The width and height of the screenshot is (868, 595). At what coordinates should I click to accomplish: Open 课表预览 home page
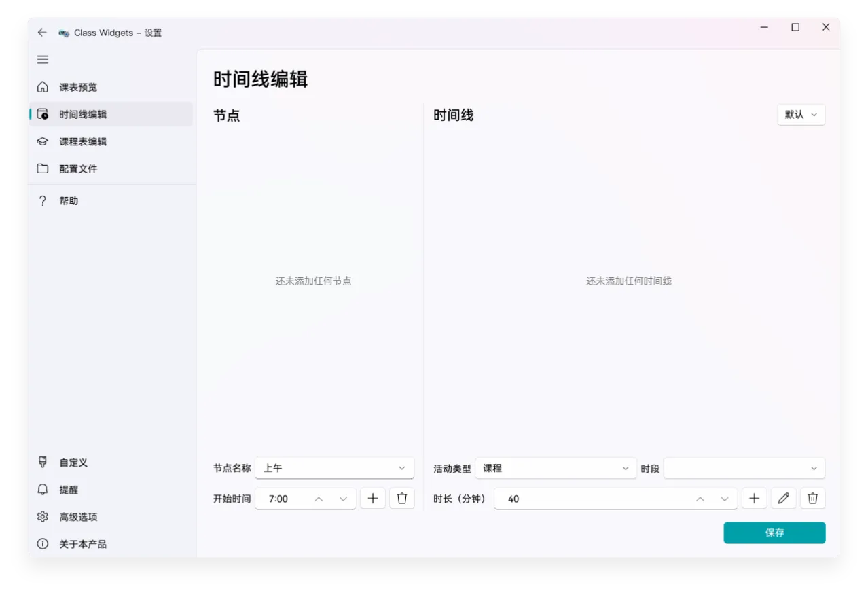pos(78,87)
